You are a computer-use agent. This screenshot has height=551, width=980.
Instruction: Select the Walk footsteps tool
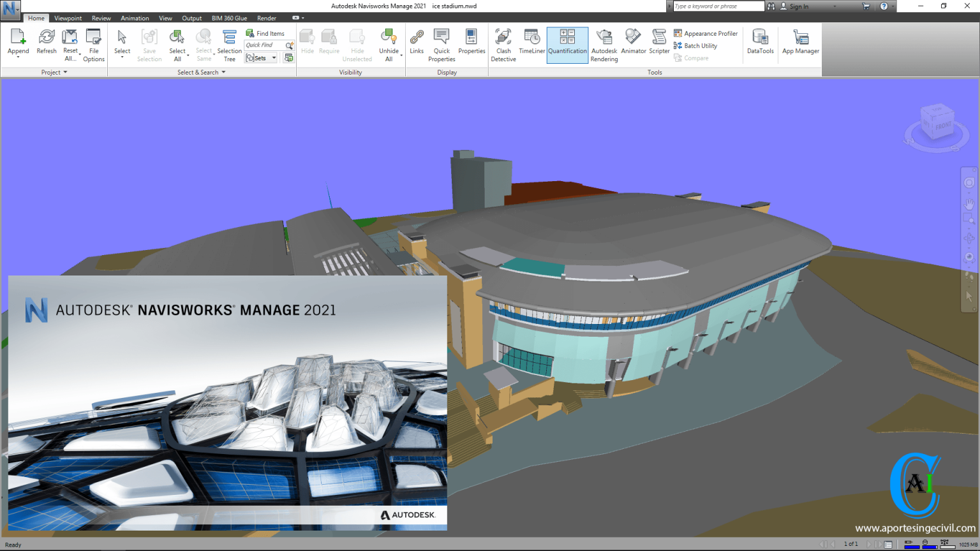[969, 277]
